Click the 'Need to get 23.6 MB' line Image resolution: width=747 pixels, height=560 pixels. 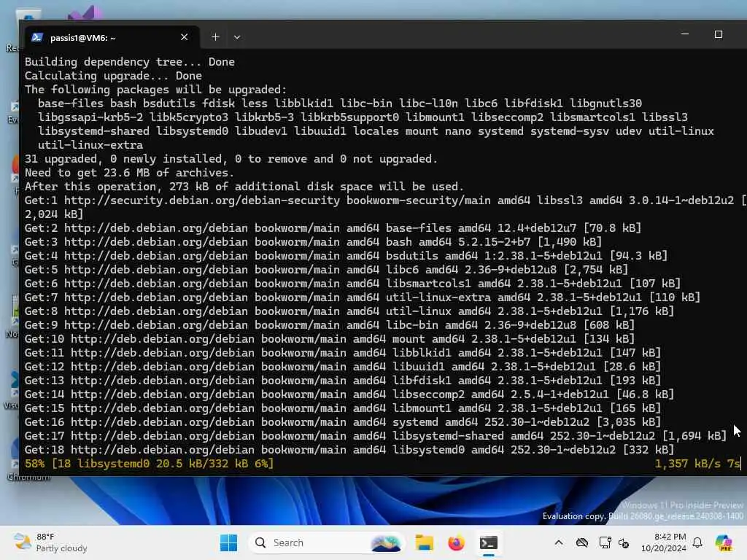click(x=130, y=172)
